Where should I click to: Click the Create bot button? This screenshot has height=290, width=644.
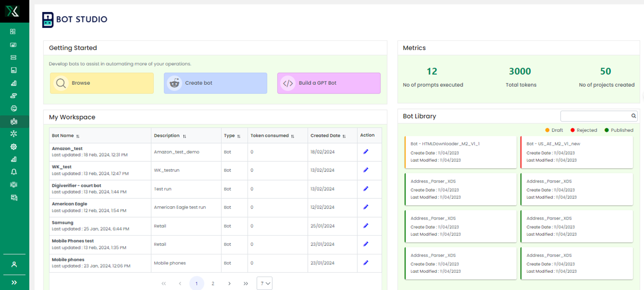pyautogui.click(x=215, y=83)
